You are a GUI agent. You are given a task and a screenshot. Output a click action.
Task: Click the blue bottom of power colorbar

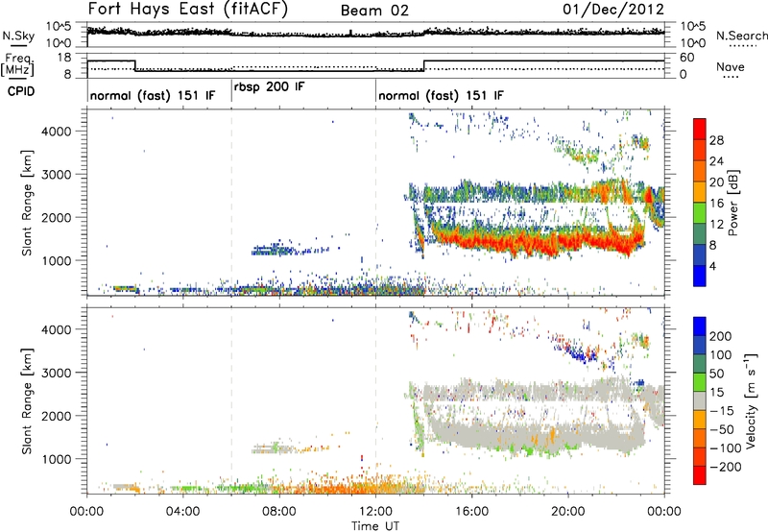click(700, 276)
